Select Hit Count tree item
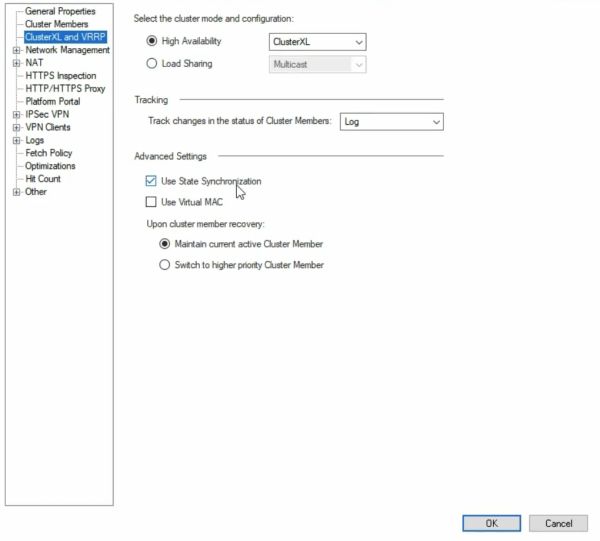Screen dimensions: 600x541 point(43,179)
